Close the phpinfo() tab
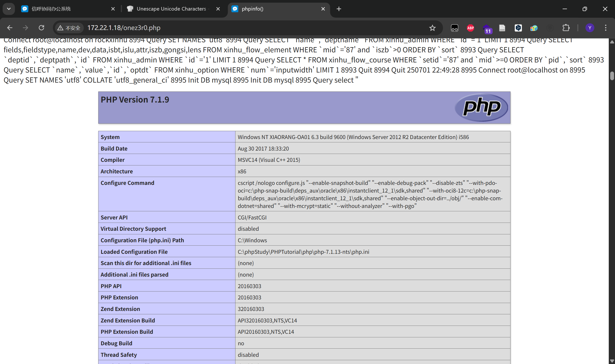 pyautogui.click(x=323, y=9)
